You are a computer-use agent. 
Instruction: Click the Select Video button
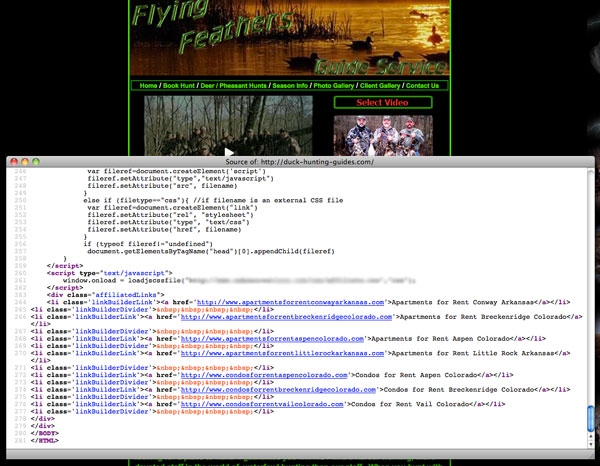[383, 103]
